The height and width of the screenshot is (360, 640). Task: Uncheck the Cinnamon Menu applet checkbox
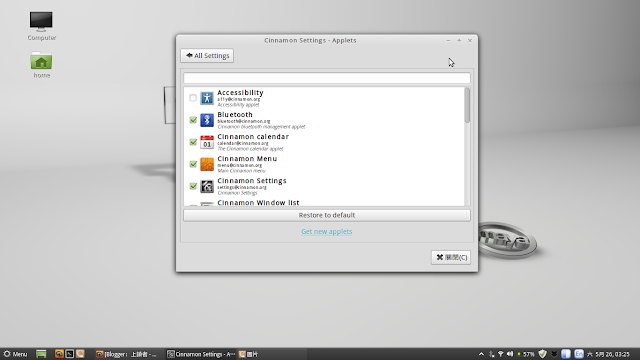[193, 164]
